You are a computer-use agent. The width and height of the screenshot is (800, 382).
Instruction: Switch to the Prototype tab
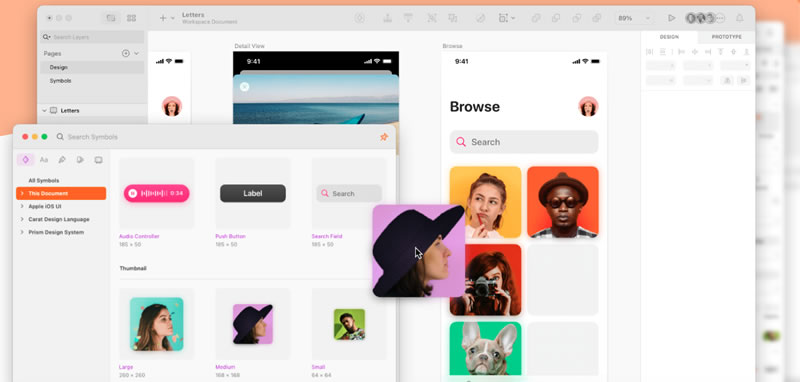click(727, 37)
